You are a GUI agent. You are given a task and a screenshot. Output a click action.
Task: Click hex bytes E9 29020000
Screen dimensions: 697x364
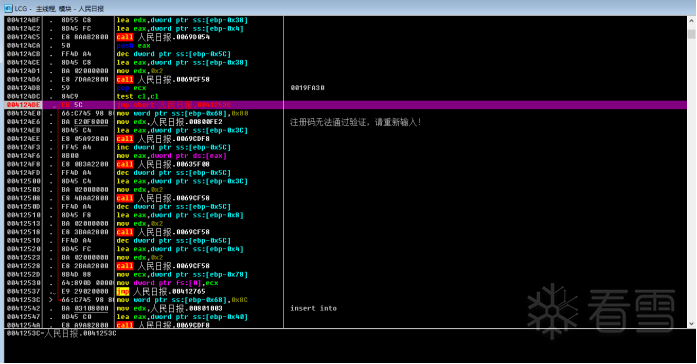[84, 292]
